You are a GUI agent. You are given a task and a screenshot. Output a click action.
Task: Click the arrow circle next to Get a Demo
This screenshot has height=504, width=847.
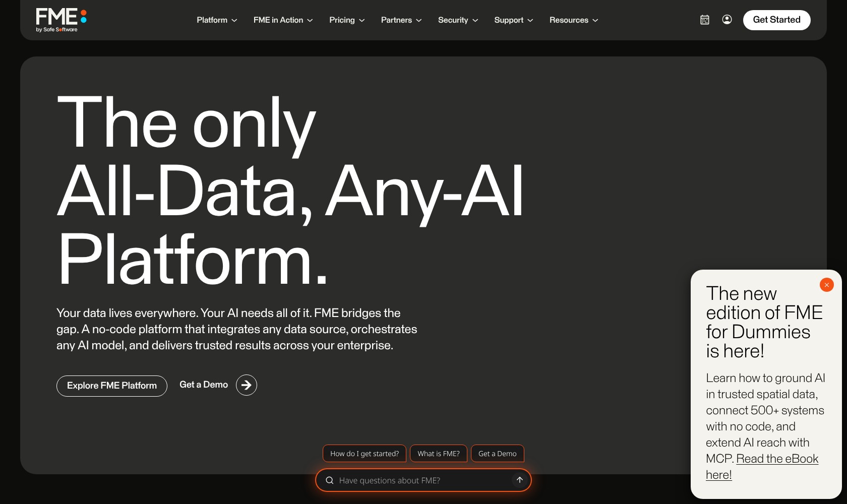tap(247, 385)
